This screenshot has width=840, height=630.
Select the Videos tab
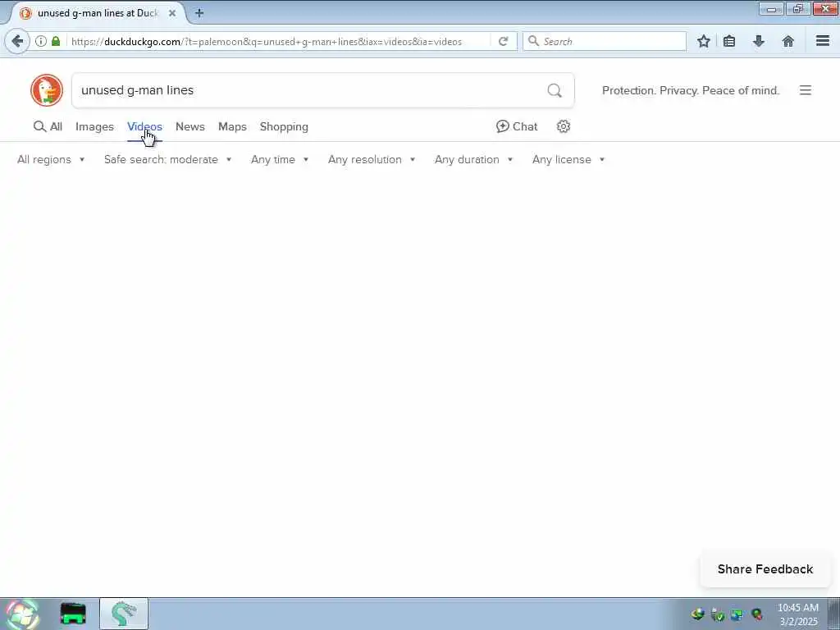pyautogui.click(x=144, y=127)
